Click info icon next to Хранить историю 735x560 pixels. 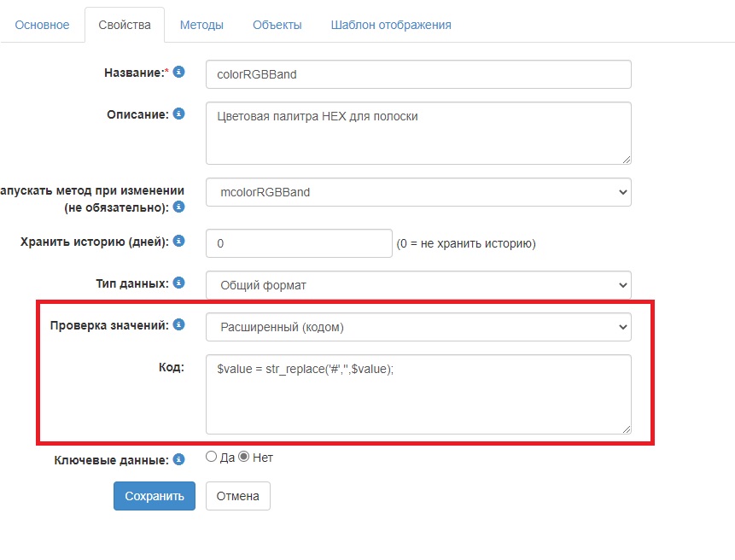click(179, 242)
